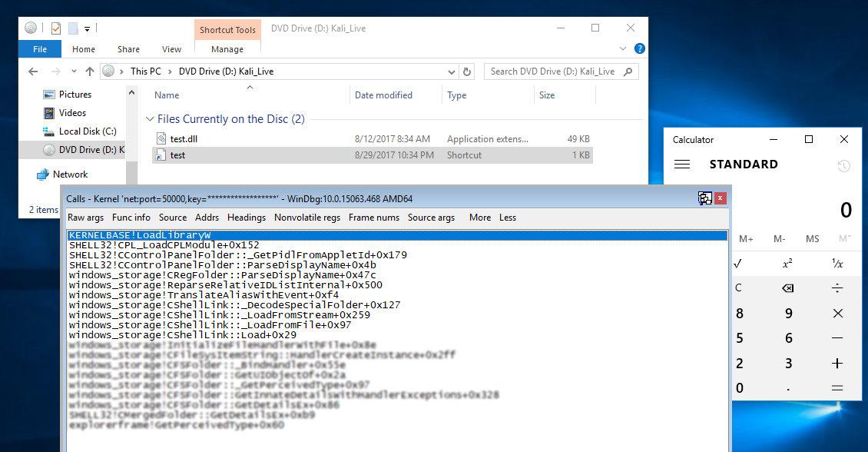The width and height of the screenshot is (868, 452).
Task: Open Explorer help question mark icon
Action: (x=639, y=48)
